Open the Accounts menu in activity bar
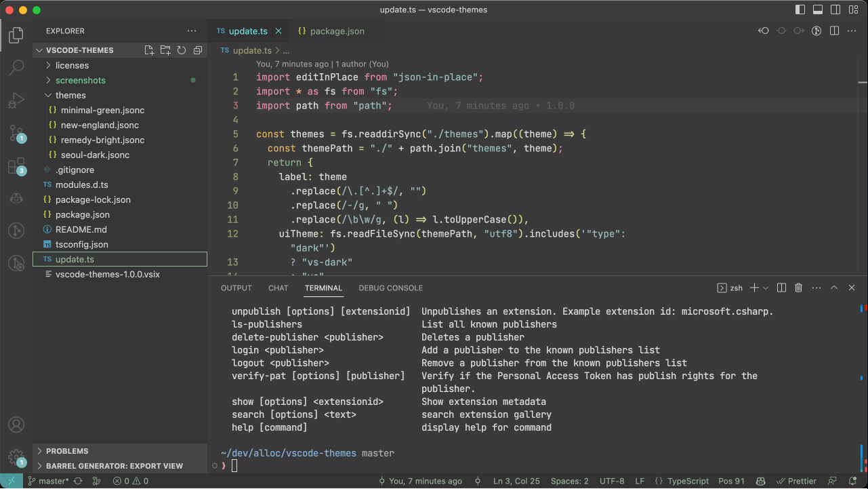The height and width of the screenshot is (489, 868). click(x=16, y=425)
